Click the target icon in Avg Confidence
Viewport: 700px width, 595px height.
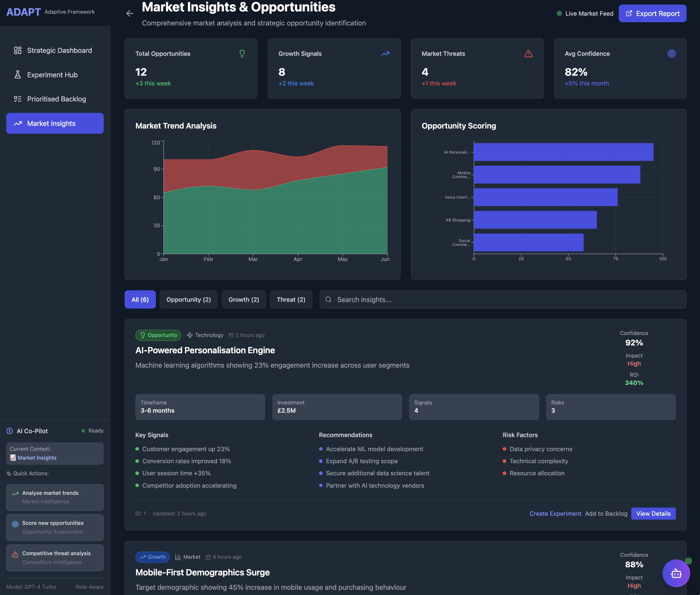[x=671, y=53]
